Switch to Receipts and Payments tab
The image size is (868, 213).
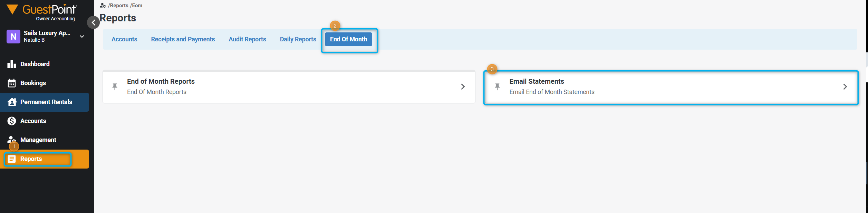click(183, 39)
